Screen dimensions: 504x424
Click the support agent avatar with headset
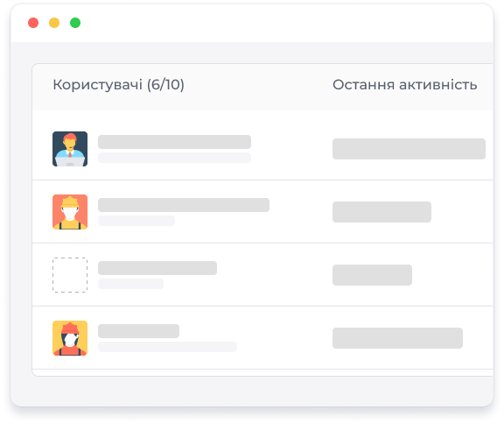70,149
